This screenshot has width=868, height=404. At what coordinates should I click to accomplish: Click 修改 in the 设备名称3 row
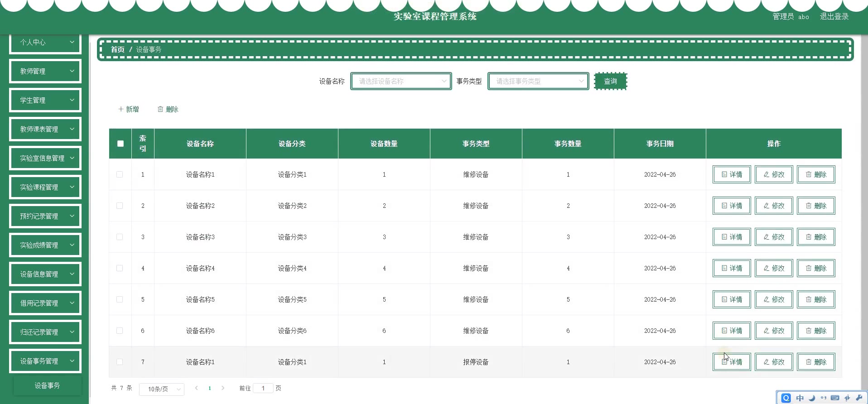[x=774, y=237]
